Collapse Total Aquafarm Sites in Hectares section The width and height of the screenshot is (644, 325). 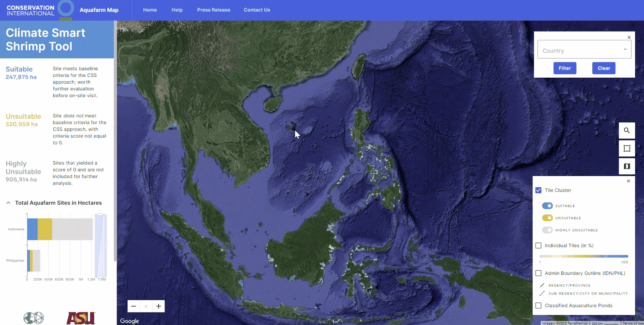click(x=8, y=203)
